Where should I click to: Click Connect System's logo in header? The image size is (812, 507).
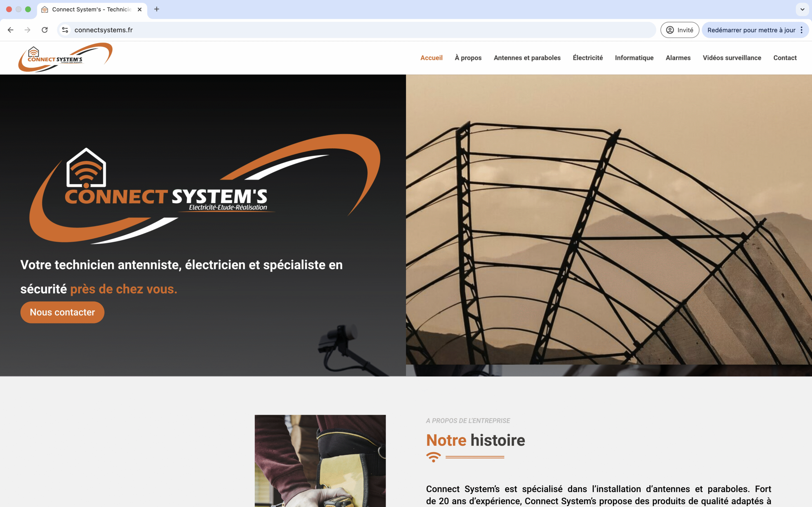coord(65,57)
